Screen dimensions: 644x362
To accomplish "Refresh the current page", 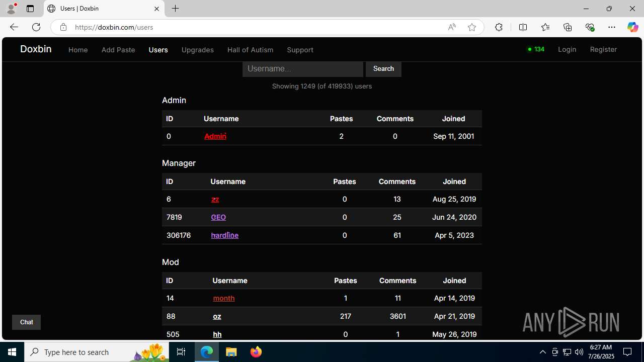I will tap(36, 27).
